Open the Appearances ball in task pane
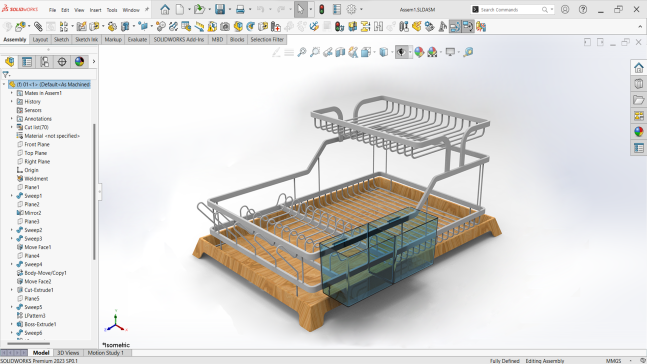The width and height of the screenshot is (647, 364). pos(639,132)
